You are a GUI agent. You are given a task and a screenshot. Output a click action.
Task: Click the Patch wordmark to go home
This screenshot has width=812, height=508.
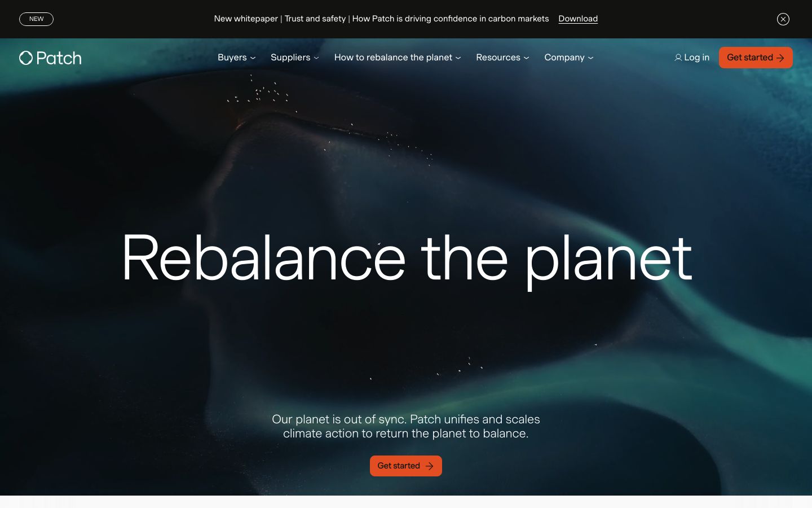pyautogui.click(x=59, y=58)
